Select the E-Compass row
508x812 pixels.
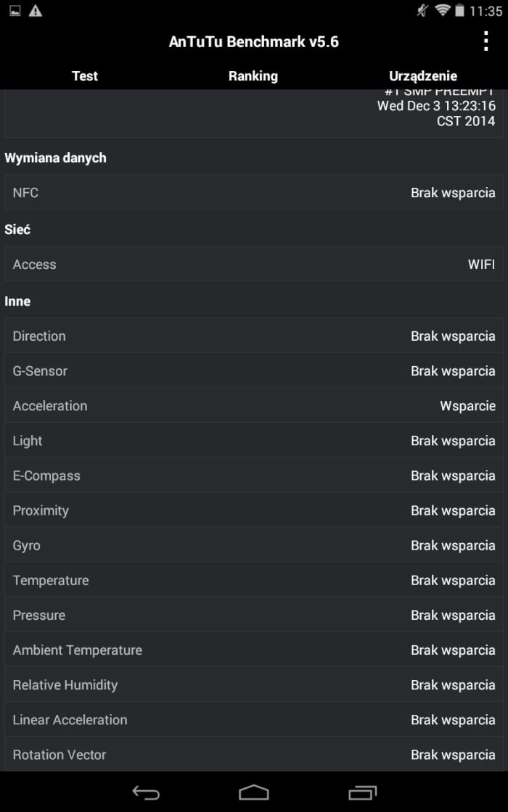pos(254,476)
